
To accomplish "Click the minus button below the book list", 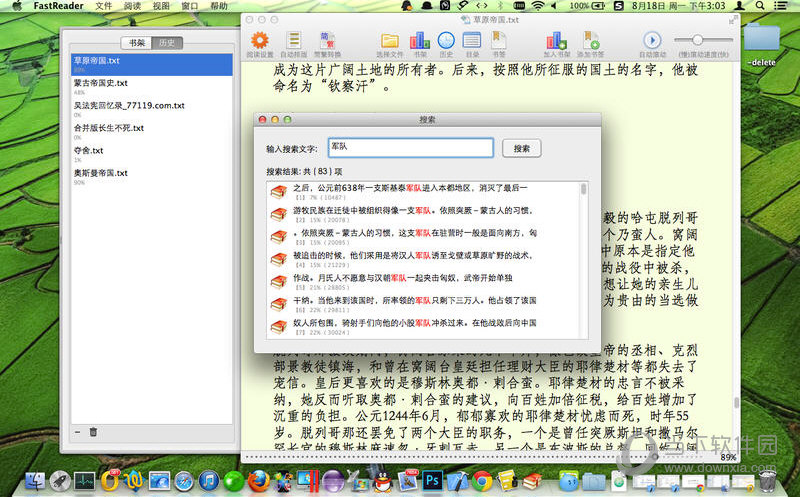I will pyautogui.click(x=78, y=432).
